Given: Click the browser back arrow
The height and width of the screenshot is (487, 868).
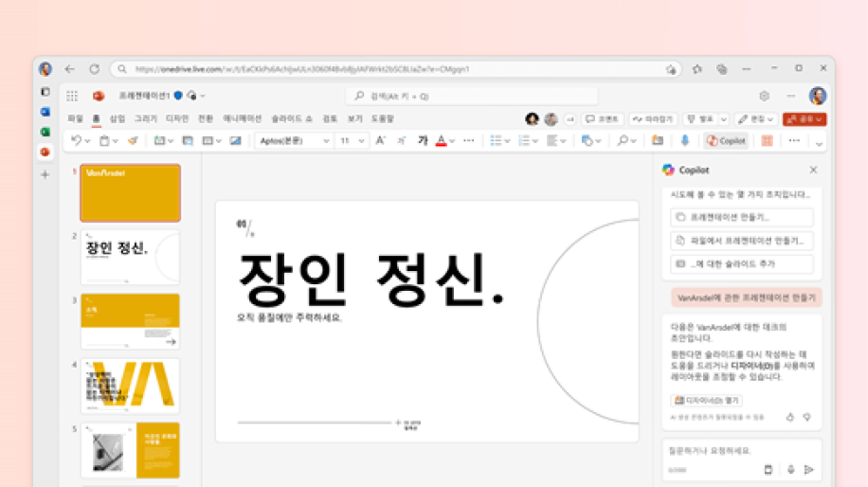Looking at the screenshot, I should (70, 69).
